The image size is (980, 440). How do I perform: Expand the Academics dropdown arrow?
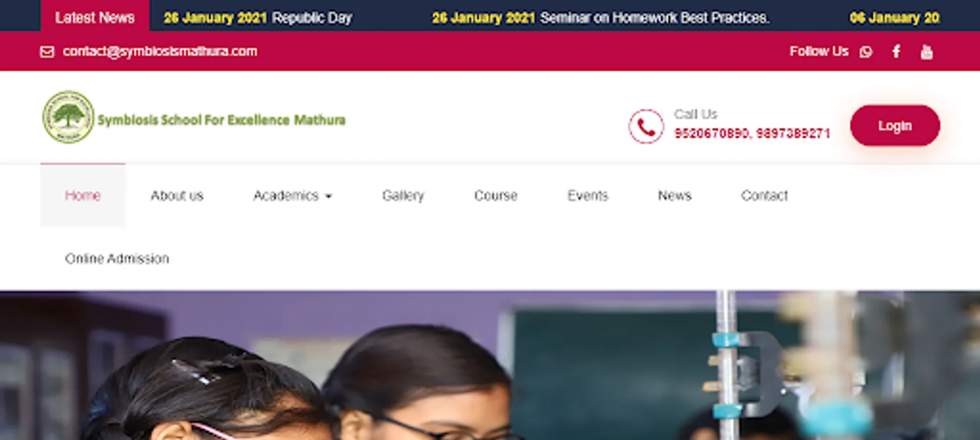328,196
